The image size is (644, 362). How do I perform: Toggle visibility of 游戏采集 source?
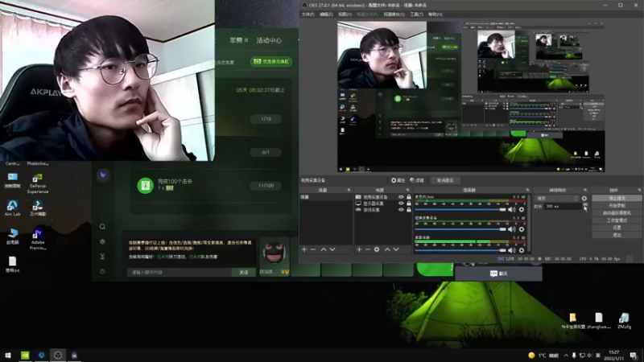(401, 210)
